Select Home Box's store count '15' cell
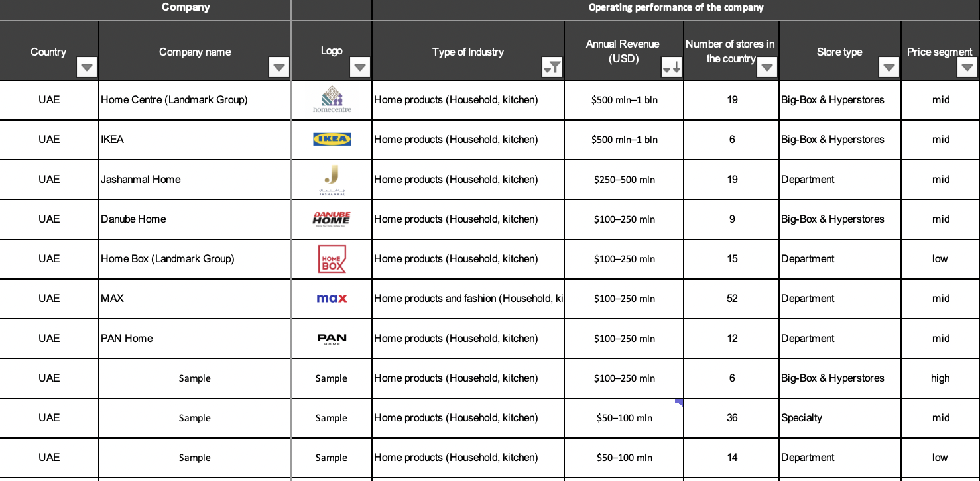Viewport: 980px width, 481px height. point(731,259)
